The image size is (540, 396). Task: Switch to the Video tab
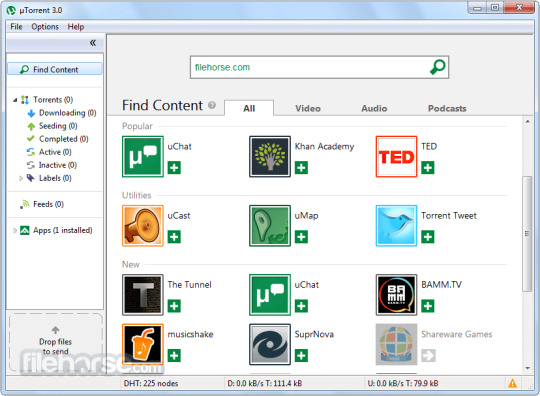point(308,108)
